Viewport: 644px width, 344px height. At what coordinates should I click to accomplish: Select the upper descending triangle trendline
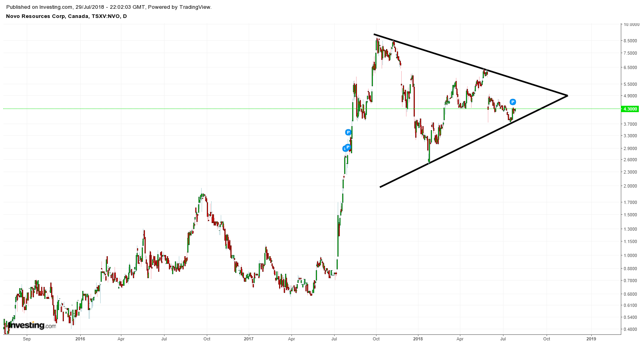[x=470, y=65]
